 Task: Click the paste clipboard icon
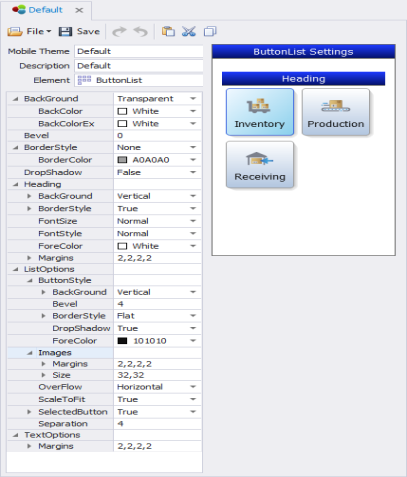pyautogui.click(x=168, y=31)
